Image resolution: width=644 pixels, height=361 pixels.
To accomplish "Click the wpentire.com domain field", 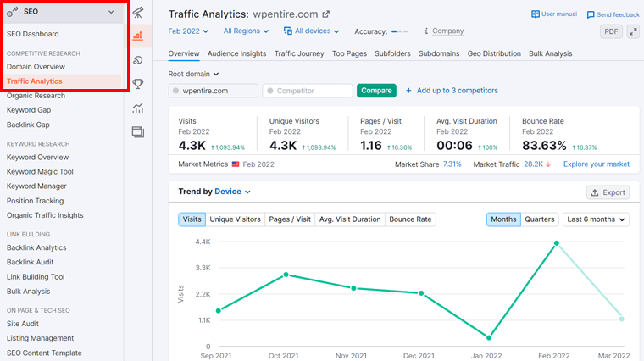I will pyautogui.click(x=214, y=91).
